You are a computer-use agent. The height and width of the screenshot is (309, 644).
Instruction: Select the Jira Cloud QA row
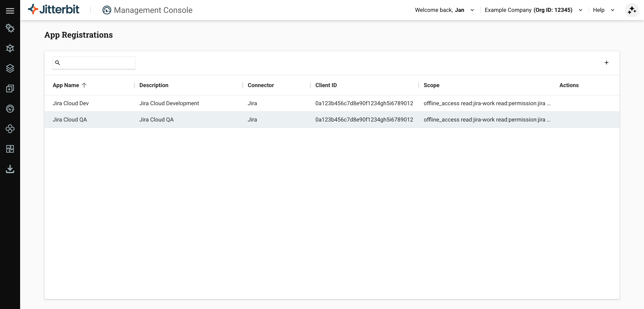70,119
